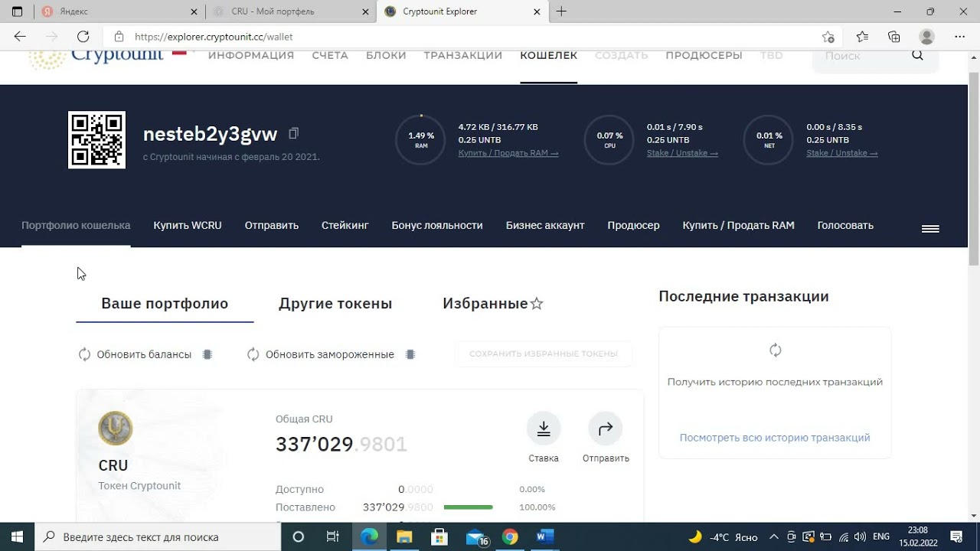Open Windows Start menu

click(x=17, y=536)
